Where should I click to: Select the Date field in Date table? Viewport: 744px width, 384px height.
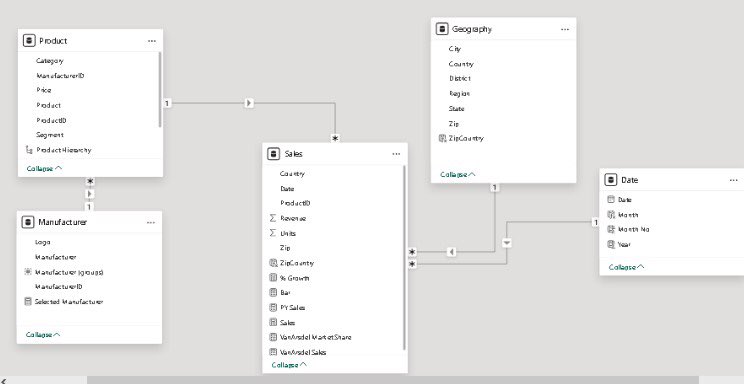(624, 200)
